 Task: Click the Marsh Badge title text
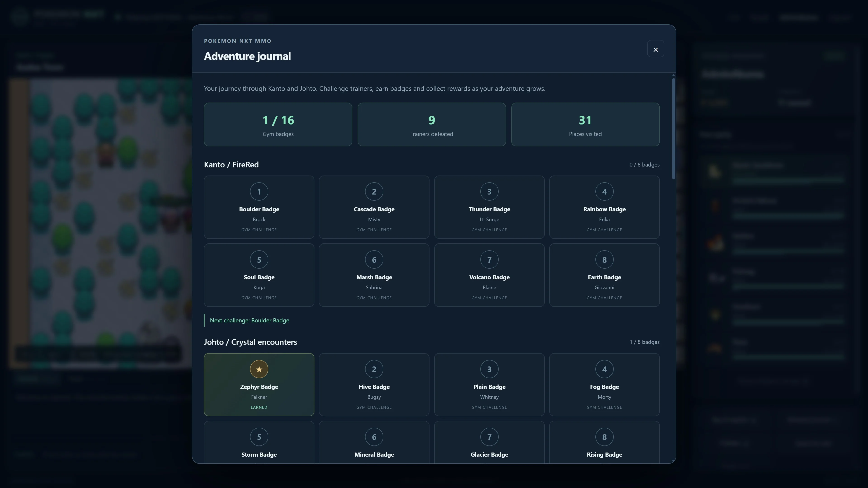pyautogui.click(x=374, y=277)
